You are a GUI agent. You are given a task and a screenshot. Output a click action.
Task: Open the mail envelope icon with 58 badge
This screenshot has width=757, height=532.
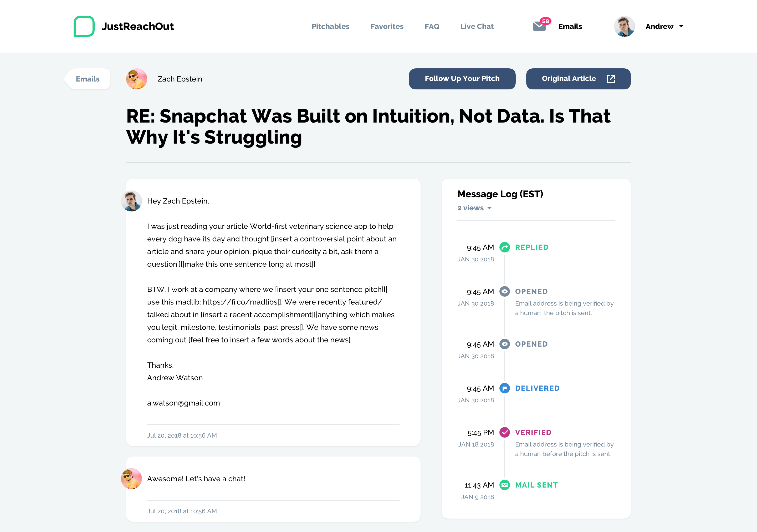(x=539, y=26)
